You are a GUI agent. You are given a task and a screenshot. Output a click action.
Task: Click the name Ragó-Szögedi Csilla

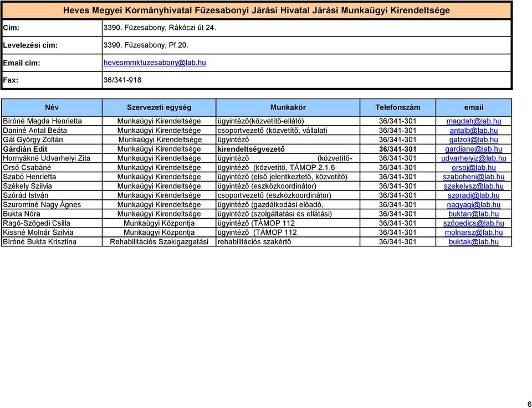[37, 223]
